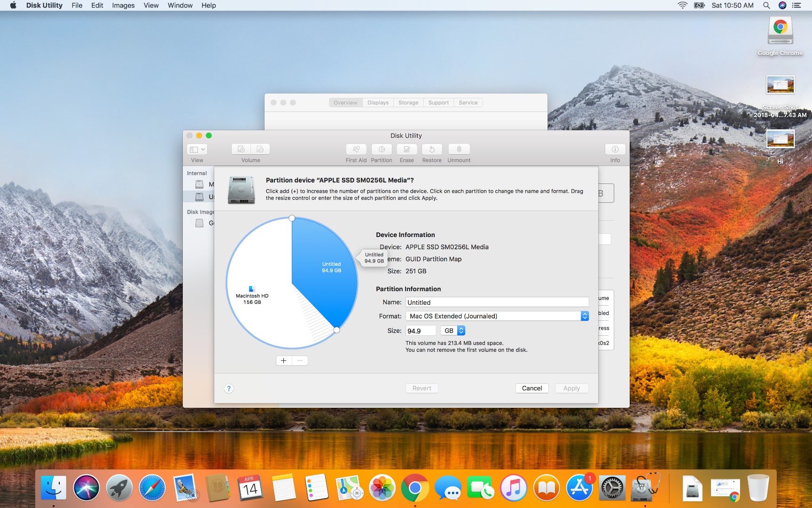The height and width of the screenshot is (508, 812).
Task: Click the Restore toolbar icon
Action: [432, 149]
